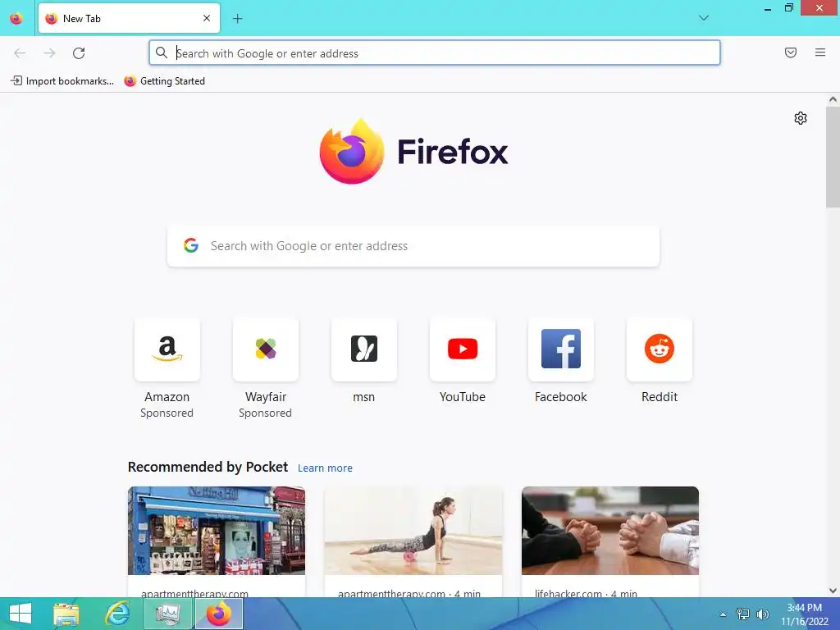840x630 pixels.
Task: Click the network tray icon
Action: pos(742,614)
